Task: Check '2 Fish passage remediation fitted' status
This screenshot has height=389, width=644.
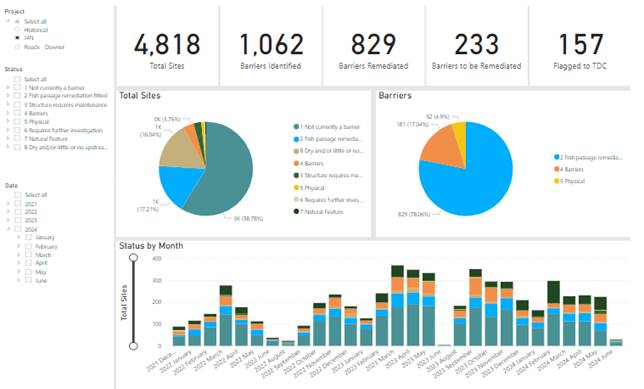Action: (17, 96)
